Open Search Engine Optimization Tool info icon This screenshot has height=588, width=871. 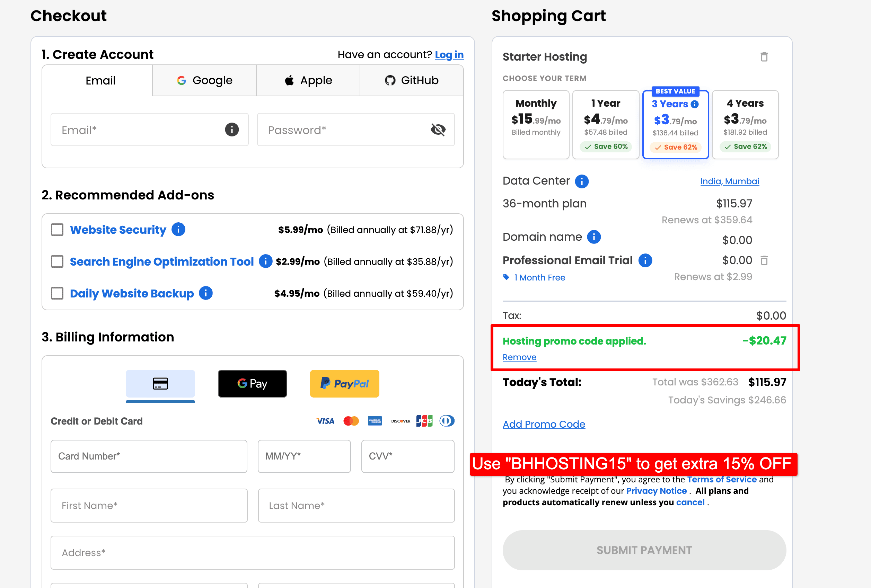pos(265,261)
